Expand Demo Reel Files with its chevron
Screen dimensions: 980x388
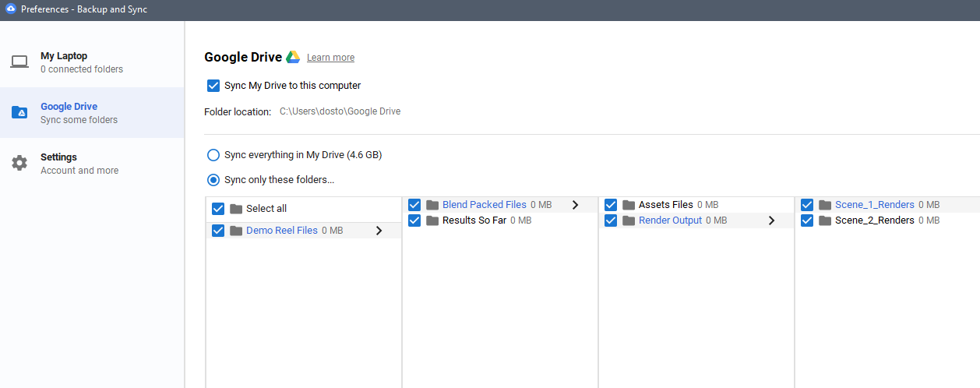[379, 231]
